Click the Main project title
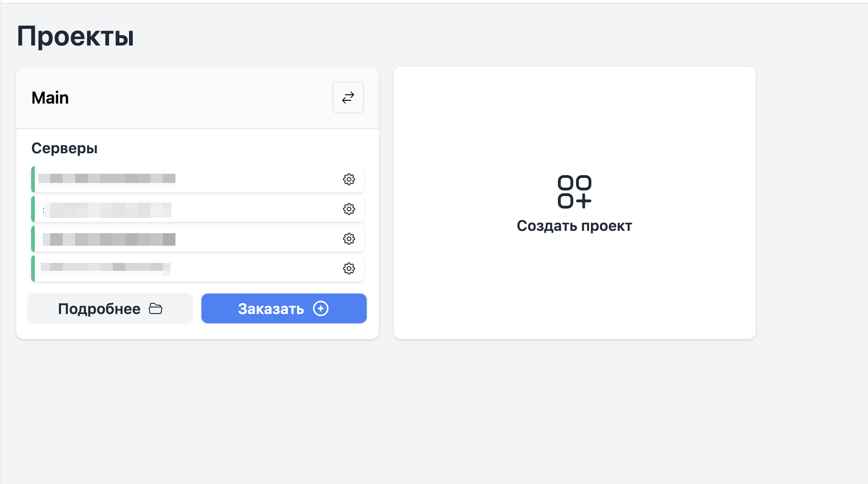The image size is (868, 484). [x=50, y=98]
